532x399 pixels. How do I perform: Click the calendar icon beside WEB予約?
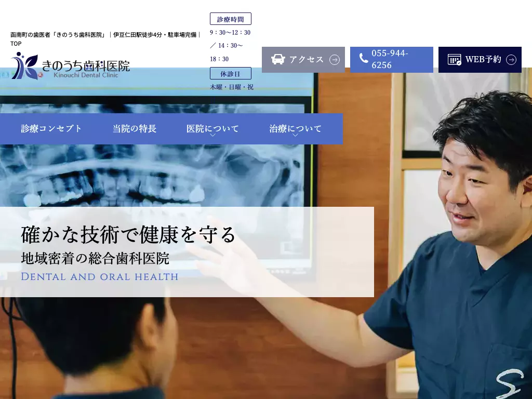454,60
